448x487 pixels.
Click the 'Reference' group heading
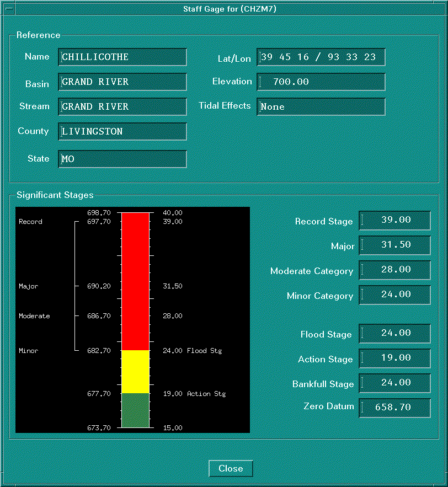click(38, 35)
